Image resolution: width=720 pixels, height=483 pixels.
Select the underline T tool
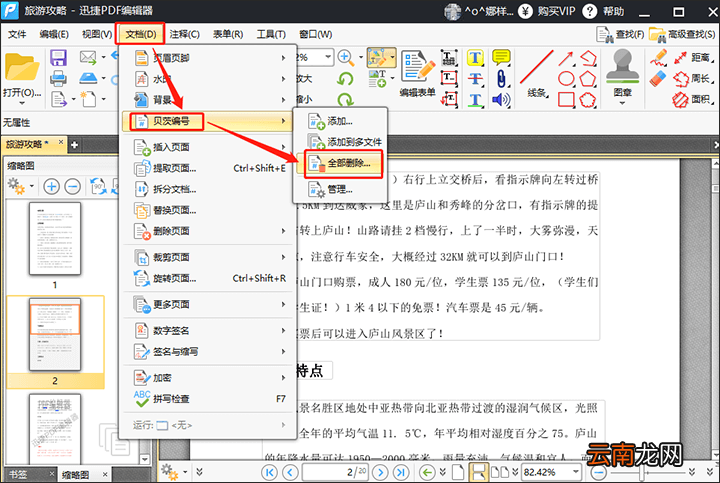tap(475, 100)
